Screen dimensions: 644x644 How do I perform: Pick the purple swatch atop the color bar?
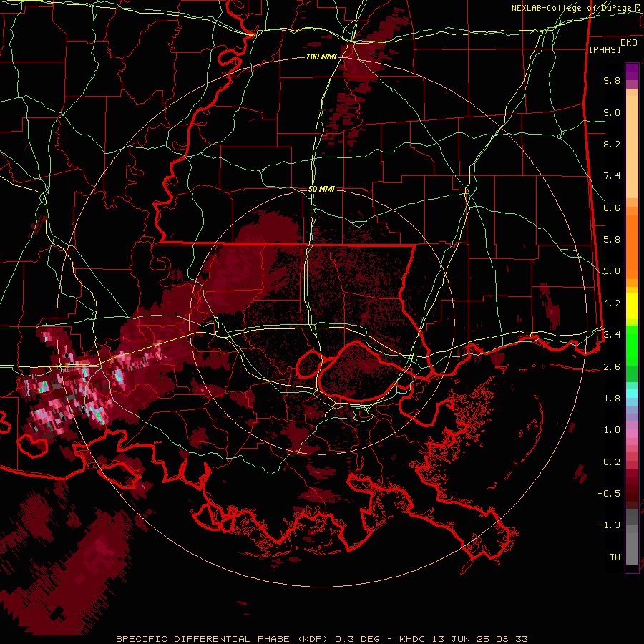click(632, 72)
